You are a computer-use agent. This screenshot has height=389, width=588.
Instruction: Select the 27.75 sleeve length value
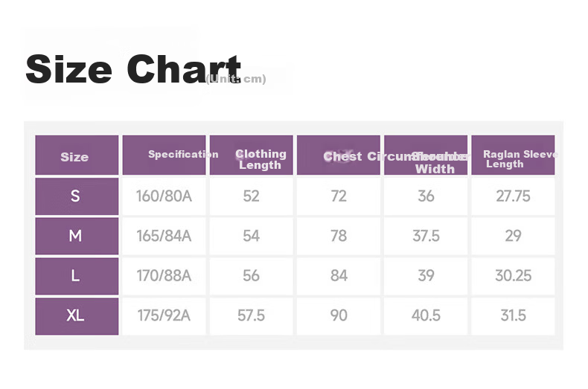[513, 196]
